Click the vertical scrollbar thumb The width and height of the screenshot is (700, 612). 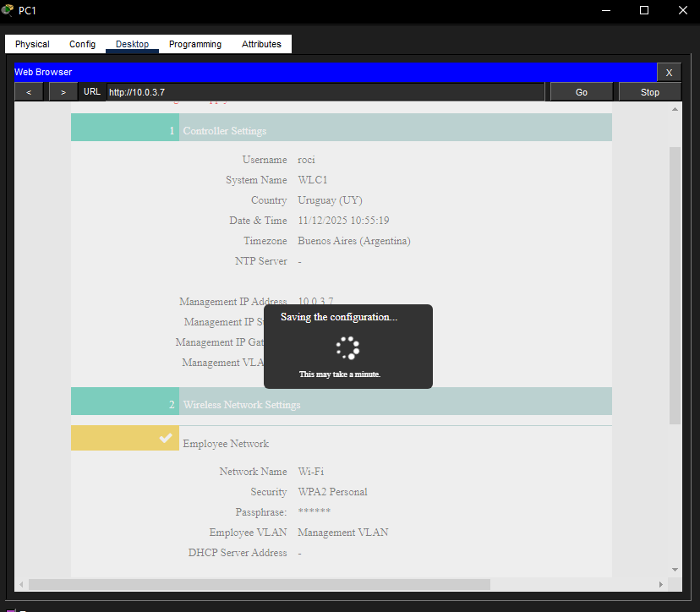[675, 283]
